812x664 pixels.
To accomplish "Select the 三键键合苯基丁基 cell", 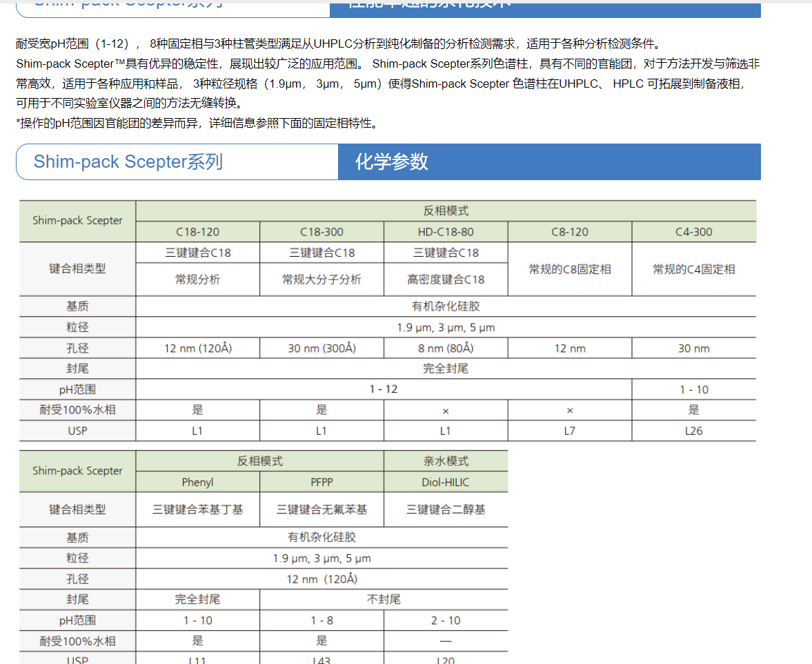I will pyautogui.click(x=197, y=509).
